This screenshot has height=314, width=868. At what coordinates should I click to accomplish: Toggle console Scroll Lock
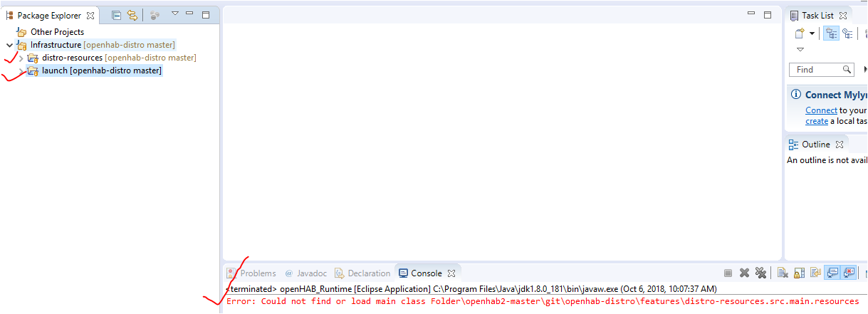tap(798, 273)
